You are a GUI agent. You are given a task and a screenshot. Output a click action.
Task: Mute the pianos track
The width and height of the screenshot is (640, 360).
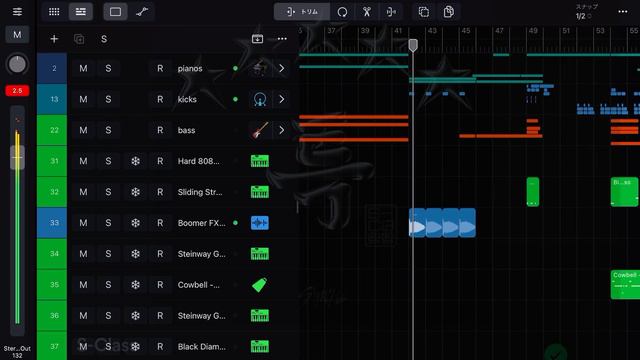coord(83,68)
